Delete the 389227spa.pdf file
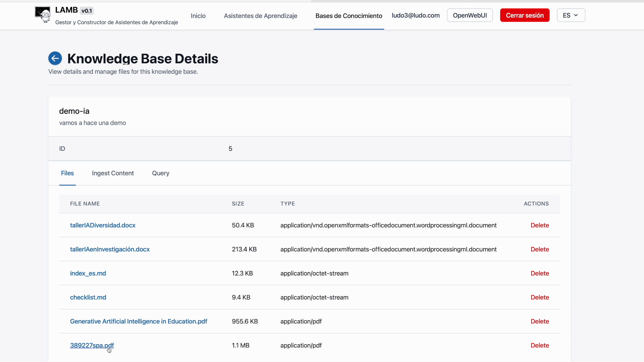 [539, 345]
